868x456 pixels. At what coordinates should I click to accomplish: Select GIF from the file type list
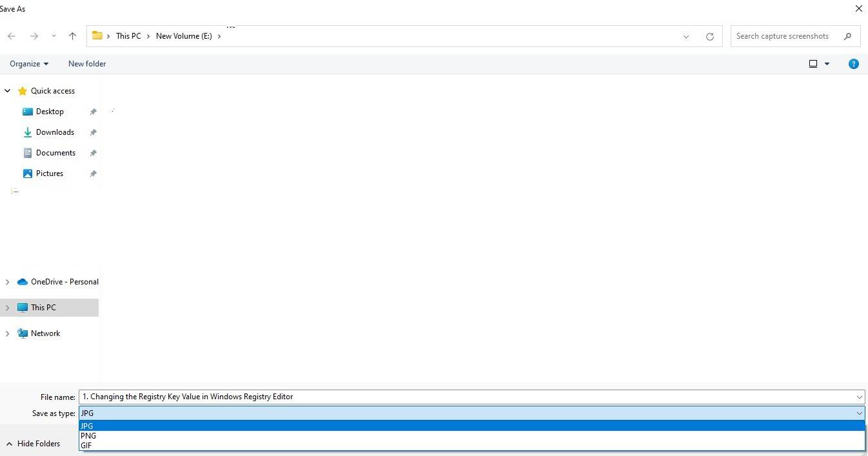pyautogui.click(x=86, y=446)
